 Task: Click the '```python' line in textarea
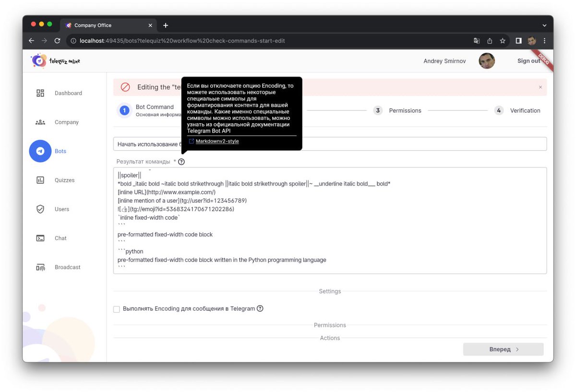tap(131, 251)
